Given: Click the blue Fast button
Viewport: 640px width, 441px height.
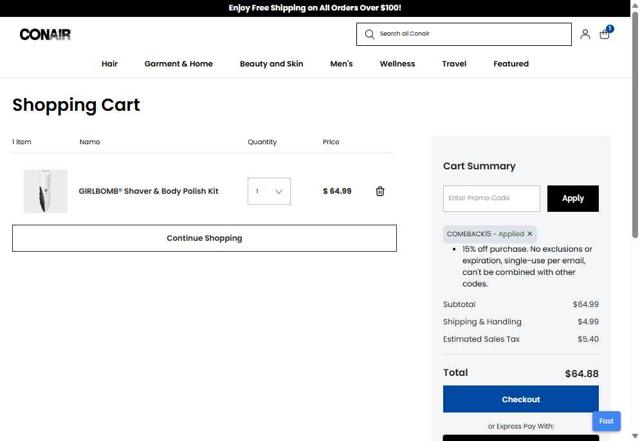Looking at the screenshot, I should tap(606, 421).
